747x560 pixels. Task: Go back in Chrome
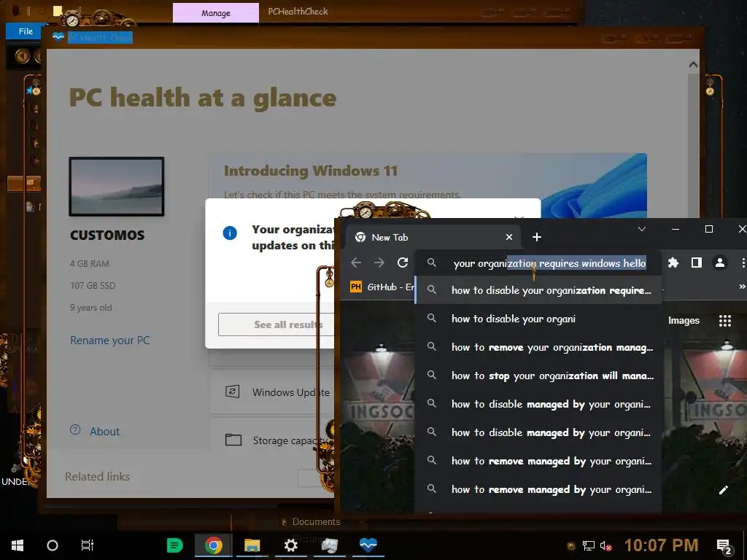tap(356, 262)
